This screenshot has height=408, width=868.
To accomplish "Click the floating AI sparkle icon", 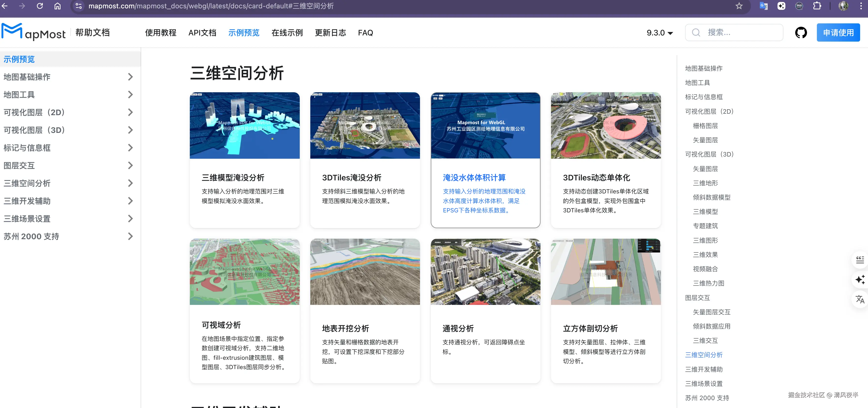I will pyautogui.click(x=860, y=280).
